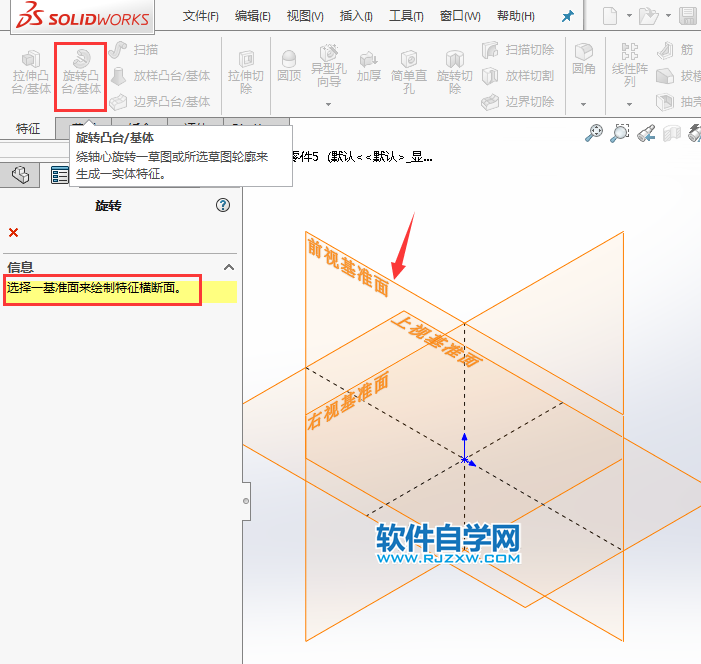Expand the dropdown under 线性阵列
This screenshot has height=664, width=701.
click(629, 104)
